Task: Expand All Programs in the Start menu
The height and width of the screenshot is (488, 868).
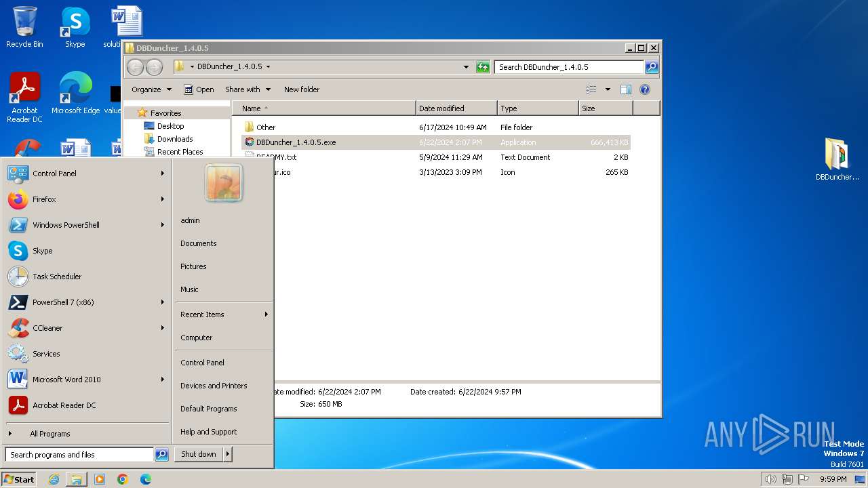Action: click(87, 434)
